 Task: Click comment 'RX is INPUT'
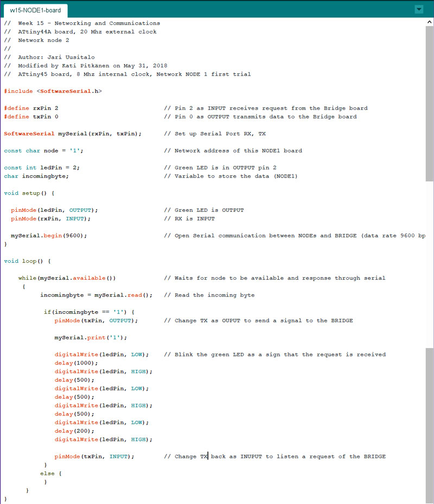[x=195, y=218]
